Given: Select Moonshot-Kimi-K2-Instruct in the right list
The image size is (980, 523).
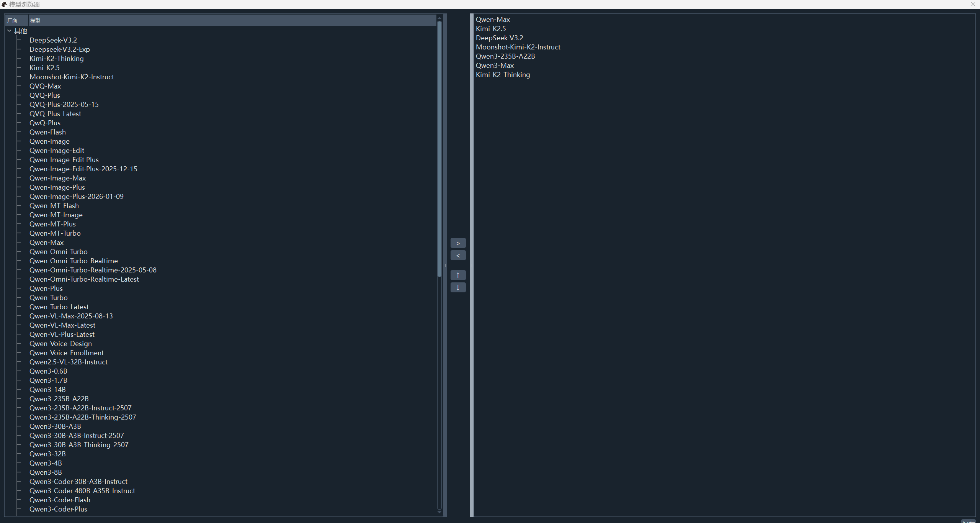Looking at the screenshot, I should click(x=518, y=47).
